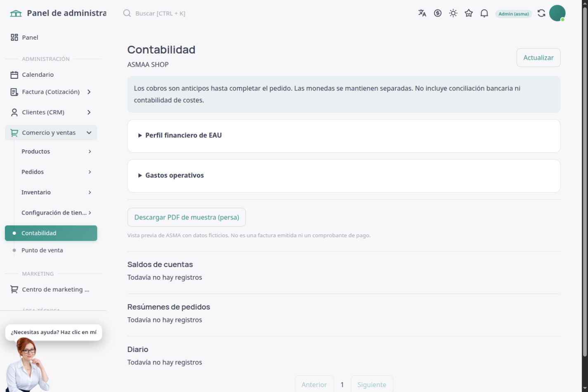Toggle light/dark theme sun icon
The height and width of the screenshot is (392, 588).
[x=453, y=13]
